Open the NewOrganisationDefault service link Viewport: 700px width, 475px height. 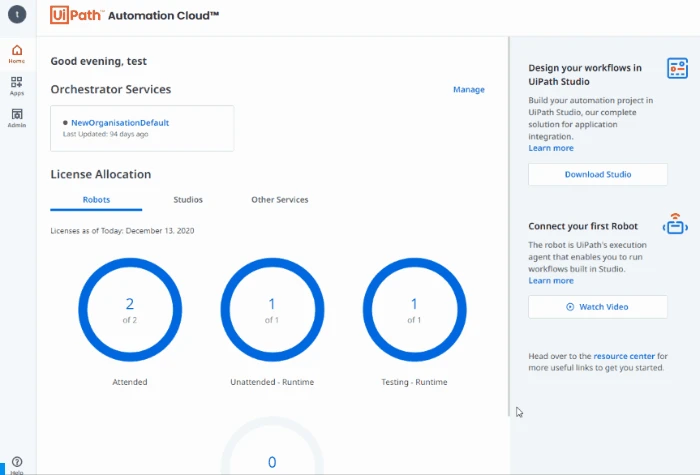click(120, 123)
